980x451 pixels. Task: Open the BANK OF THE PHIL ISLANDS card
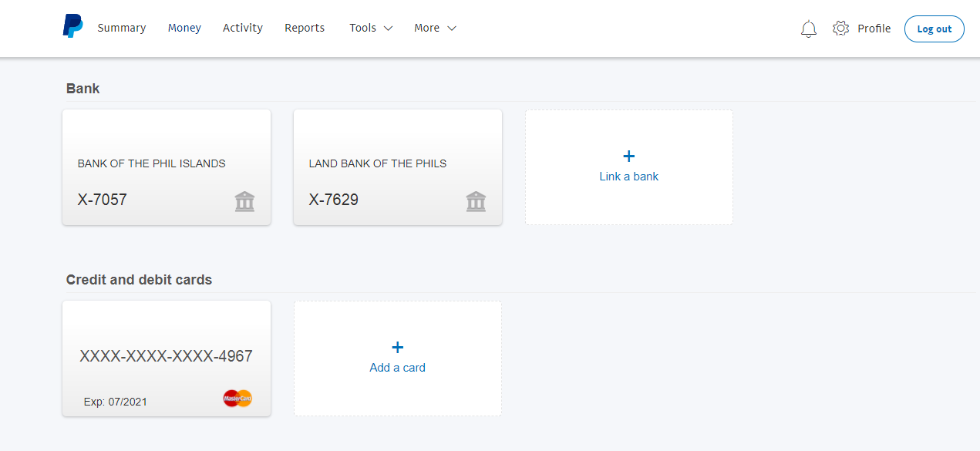point(167,167)
